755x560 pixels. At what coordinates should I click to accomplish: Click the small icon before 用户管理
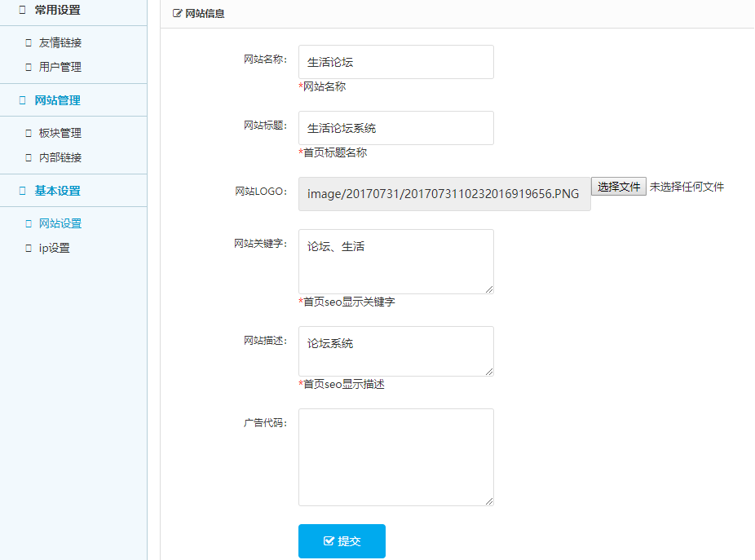[x=29, y=67]
